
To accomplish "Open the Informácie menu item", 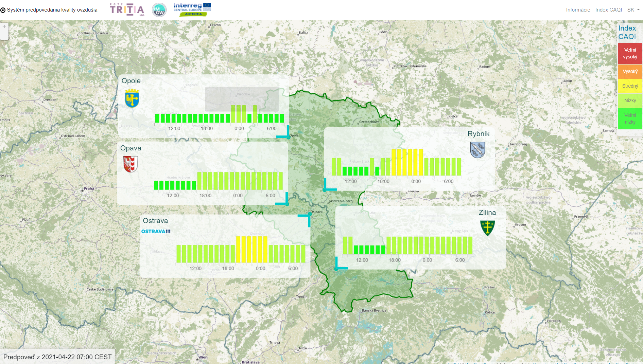I will tap(578, 10).
